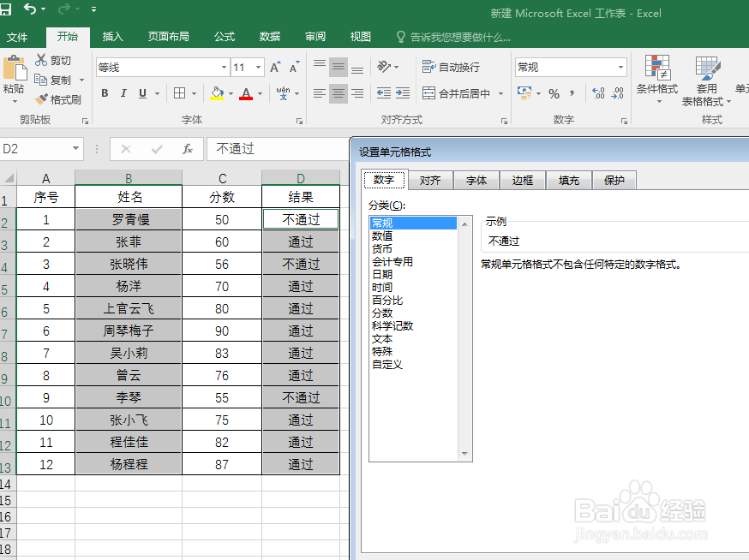Toggle Bold formatting
This screenshot has width=749, height=560.
click(x=105, y=93)
